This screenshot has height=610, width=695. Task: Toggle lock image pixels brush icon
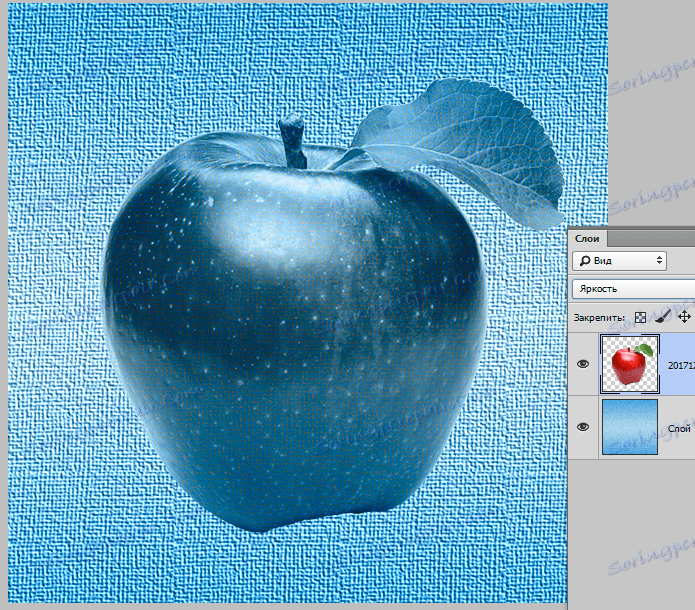coord(662,317)
